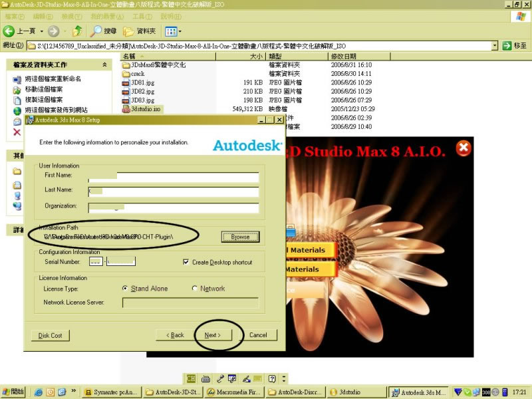This screenshot has width=532, height=399.
Task: Go back with the Explorer Back arrow
Action: tap(9, 31)
